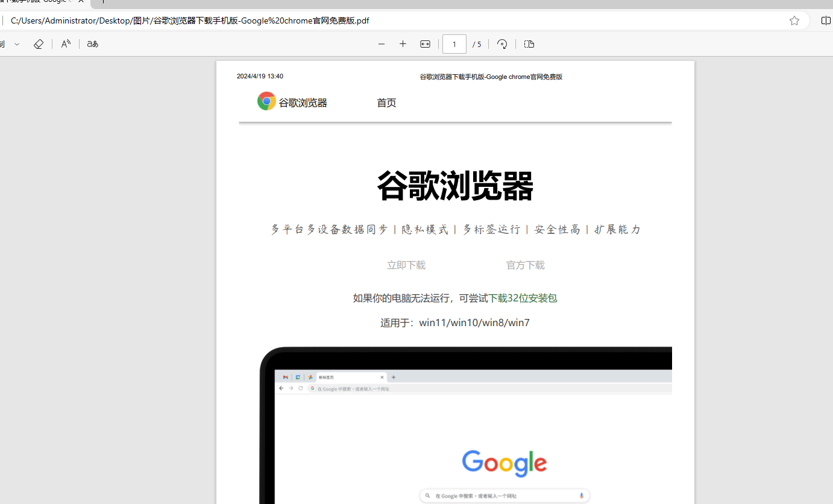Screen dimensions: 833x504
Task: Click the Chrome logo icon in the page header
Action: pyautogui.click(x=266, y=101)
